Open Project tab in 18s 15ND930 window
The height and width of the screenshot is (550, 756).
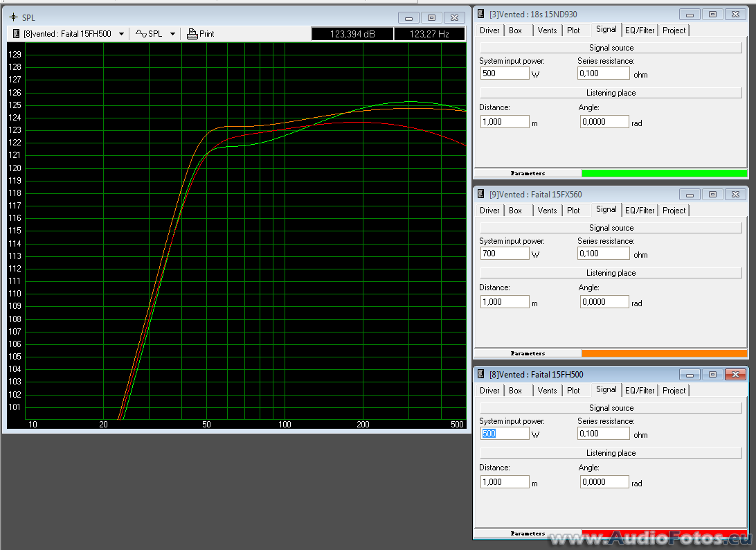(674, 30)
